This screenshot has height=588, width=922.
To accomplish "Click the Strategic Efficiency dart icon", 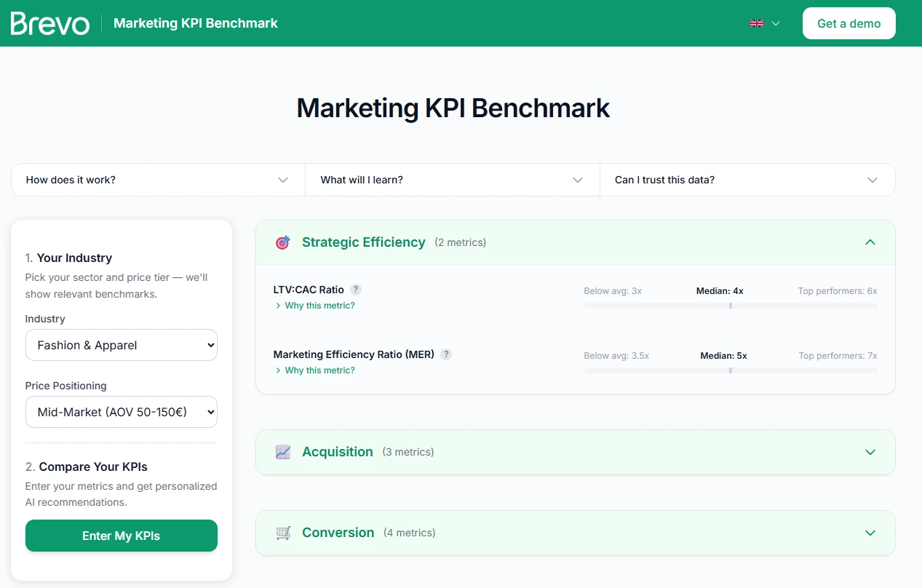I will (282, 242).
